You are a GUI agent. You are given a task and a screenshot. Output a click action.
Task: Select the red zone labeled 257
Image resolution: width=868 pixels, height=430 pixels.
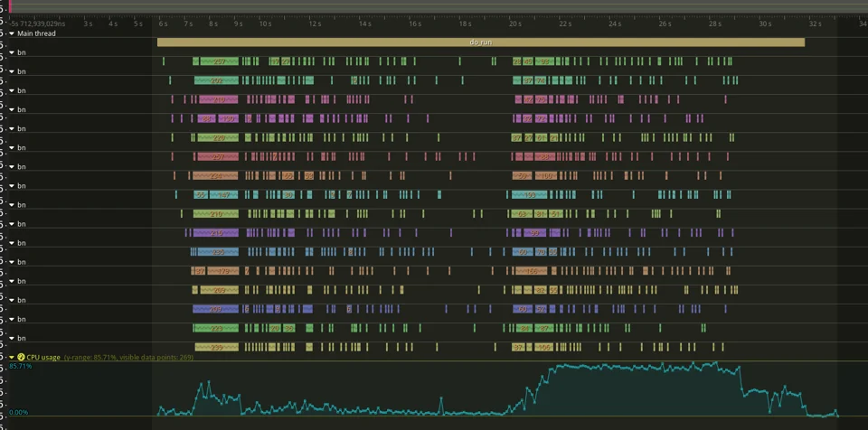coord(218,156)
